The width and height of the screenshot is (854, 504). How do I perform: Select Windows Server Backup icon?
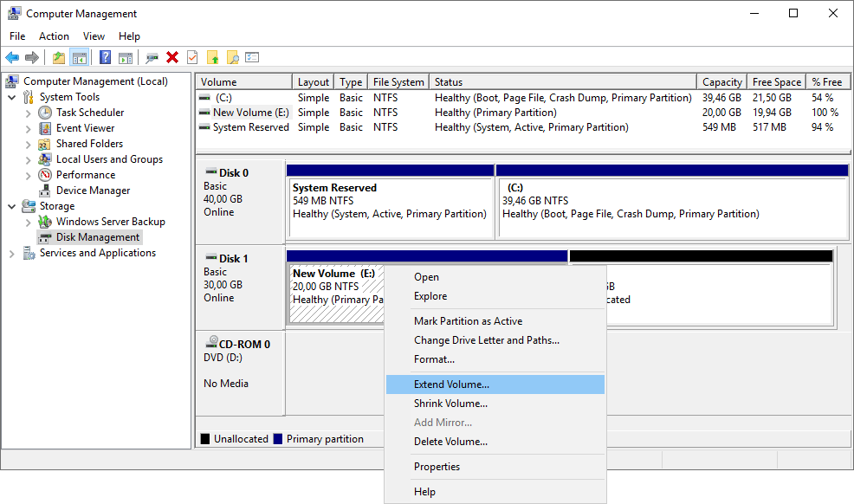tap(45, 222)
